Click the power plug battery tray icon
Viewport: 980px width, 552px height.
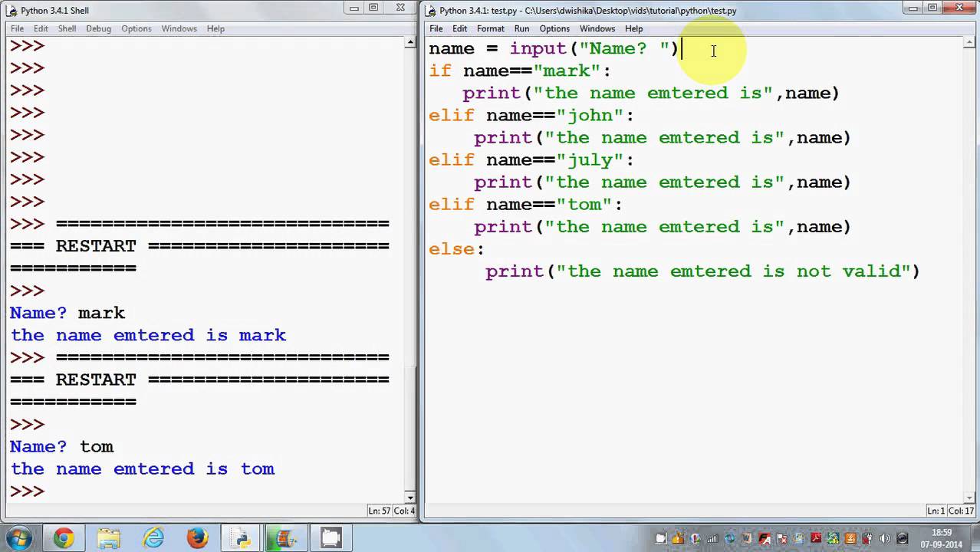pos(868,538)
